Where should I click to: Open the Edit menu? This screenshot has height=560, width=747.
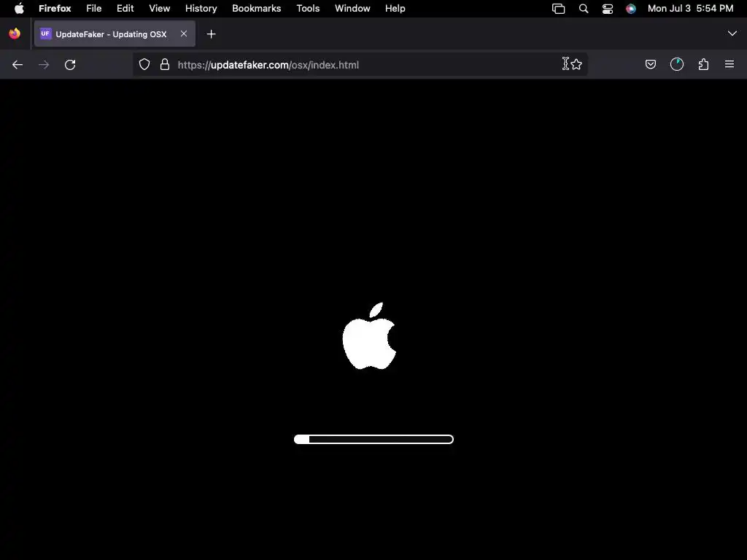[x=125, y=9]
